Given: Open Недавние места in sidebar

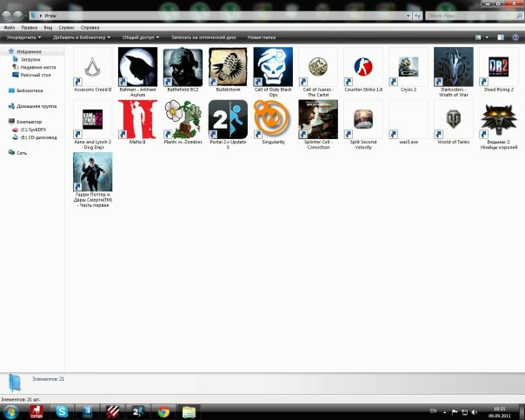Looking at the screenshot, I should [38, 67].
